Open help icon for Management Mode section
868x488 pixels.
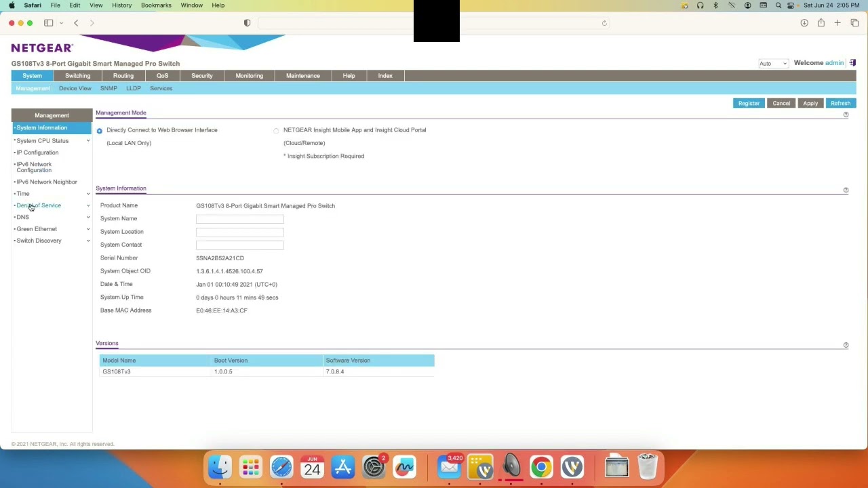846,115
